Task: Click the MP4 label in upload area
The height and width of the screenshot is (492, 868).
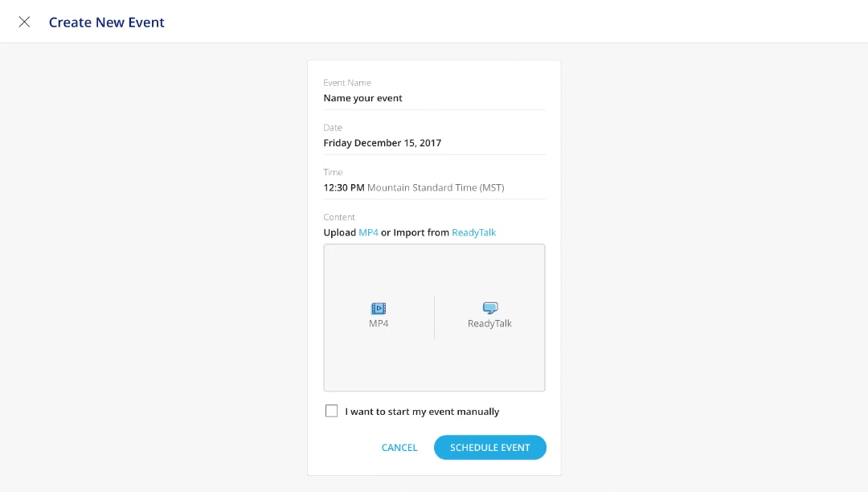Action: [379, 323]
